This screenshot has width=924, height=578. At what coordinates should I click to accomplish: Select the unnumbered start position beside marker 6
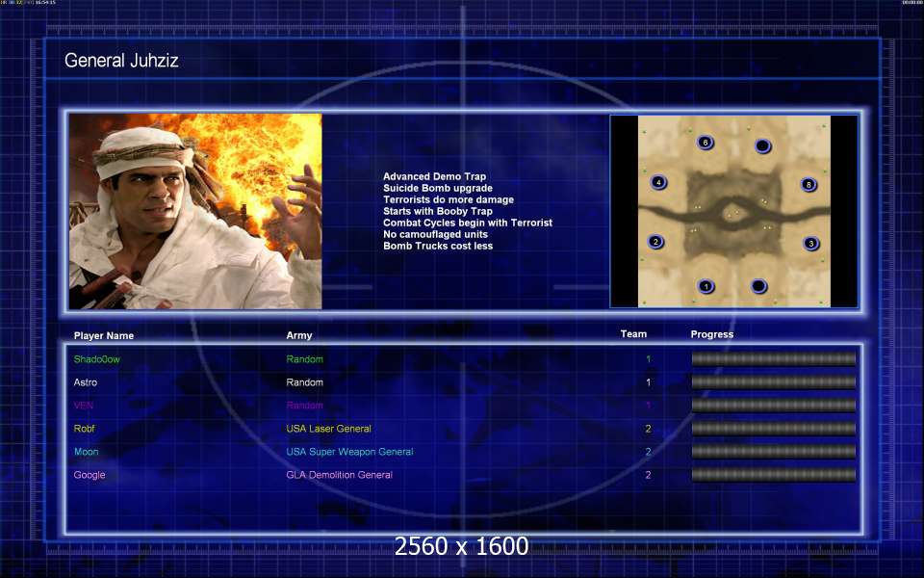click(x=762, y=145)
